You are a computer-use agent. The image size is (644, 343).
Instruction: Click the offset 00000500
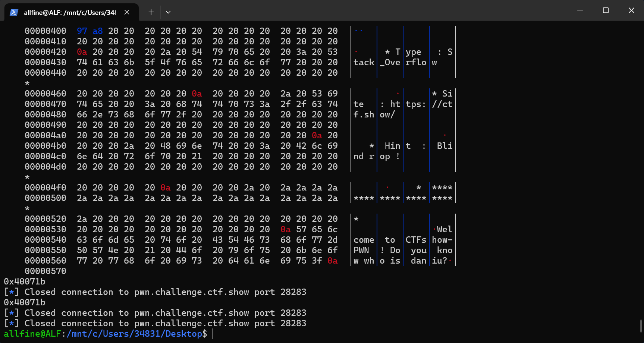click(x=45, y=198)
